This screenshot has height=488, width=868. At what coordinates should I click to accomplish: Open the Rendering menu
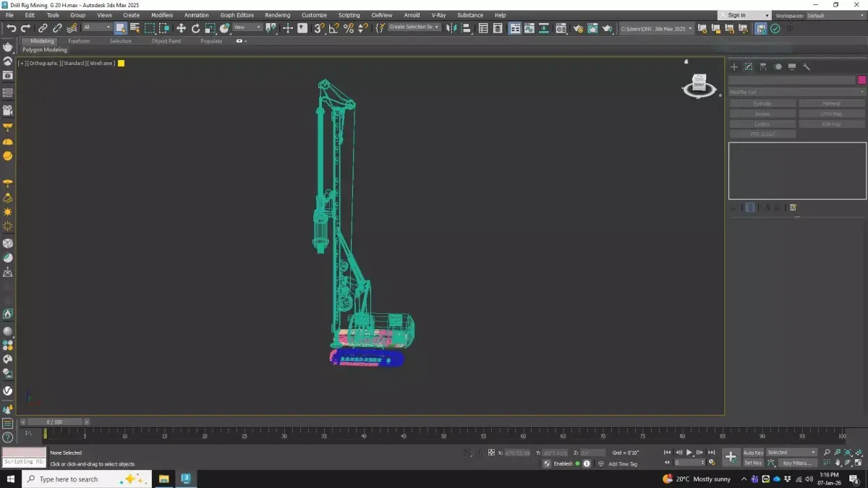277,15
